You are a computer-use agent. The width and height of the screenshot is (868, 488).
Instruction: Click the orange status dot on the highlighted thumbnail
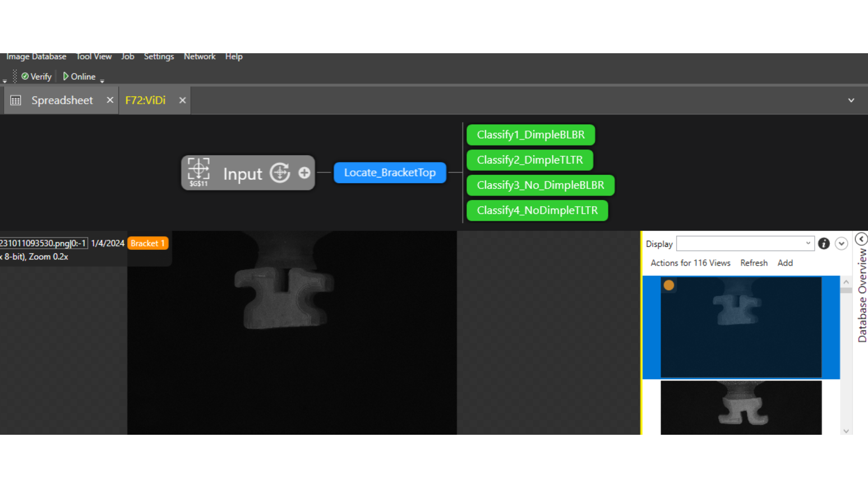point(668,285)
